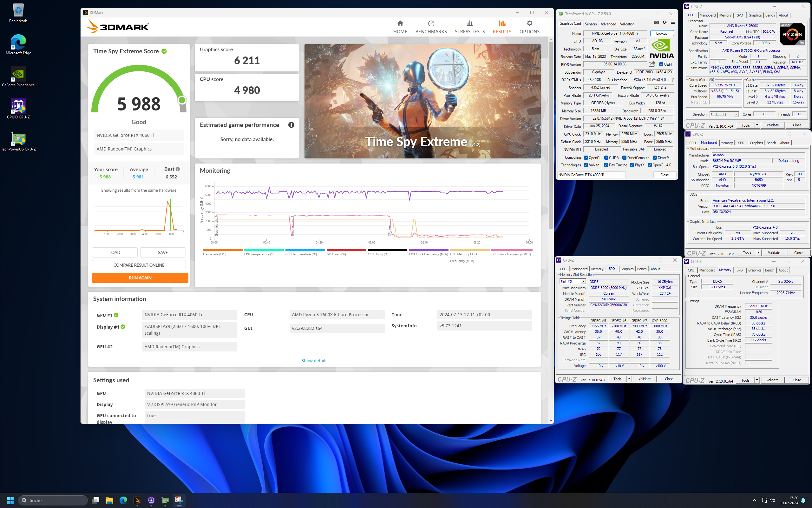Click Validate button in CPU-Z Mainboard window
Screen dimensions: 812x508
point(773,253)
